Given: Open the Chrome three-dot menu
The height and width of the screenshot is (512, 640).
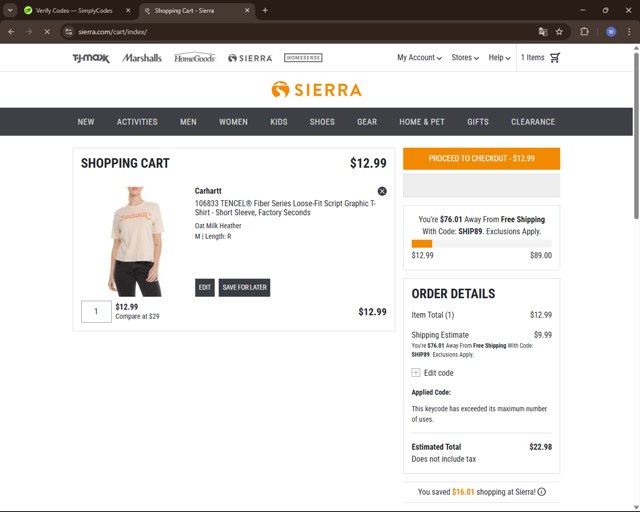Looking at the screenshot, I should pos(629,32).
